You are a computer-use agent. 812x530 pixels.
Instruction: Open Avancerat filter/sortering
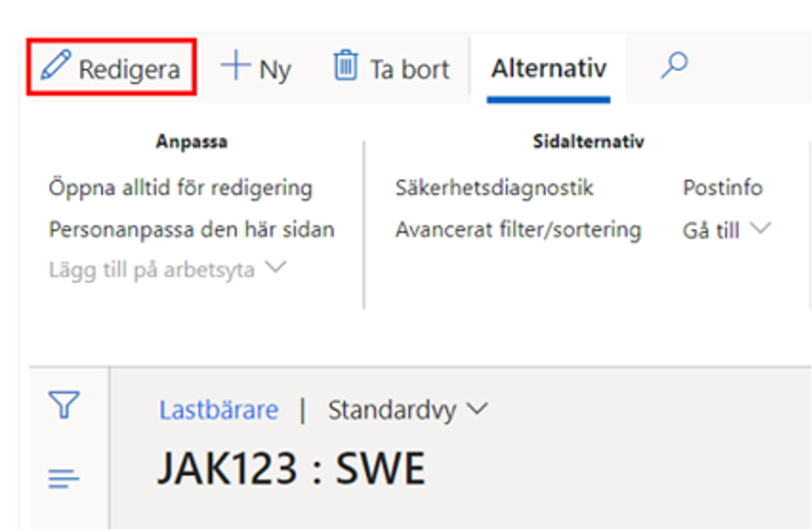pyautogui.click(x=519, y=230)
